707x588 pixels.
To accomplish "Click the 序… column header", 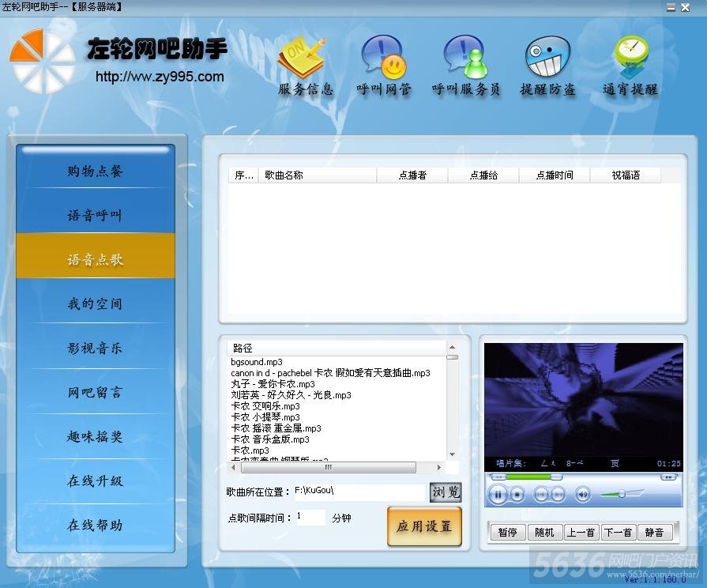I will click(x=244, y=175).
